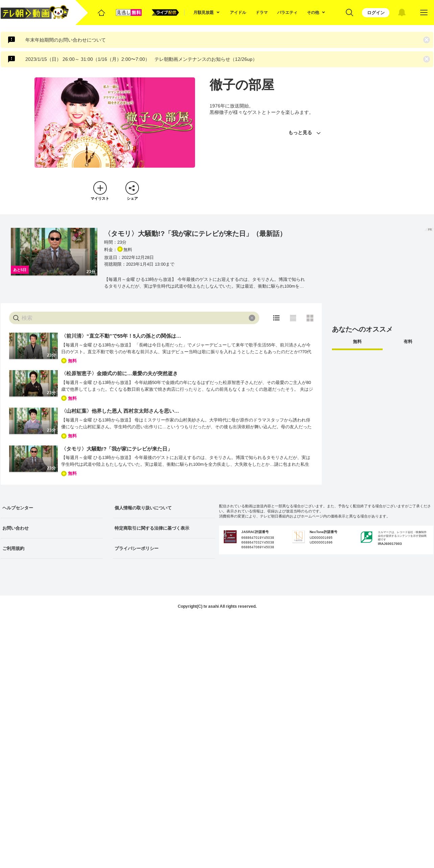
Task: Open the 山村紅葉 episode title
Action: tap(120, 411)
